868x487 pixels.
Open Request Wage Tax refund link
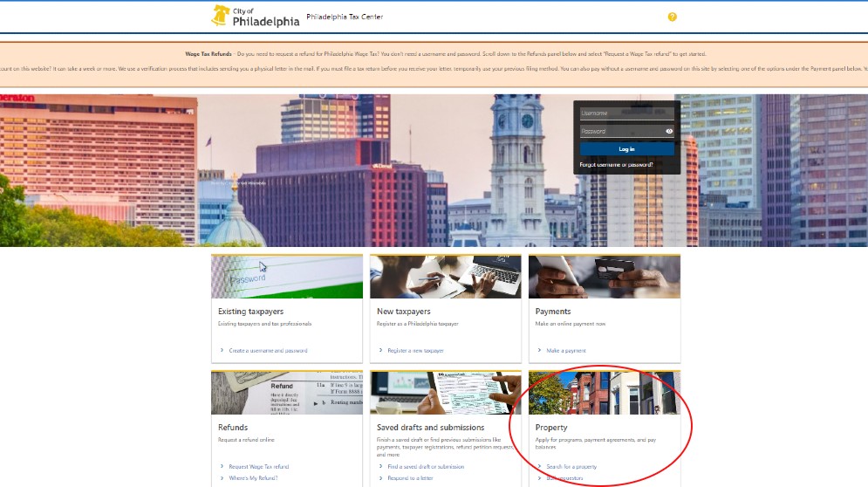258,467
